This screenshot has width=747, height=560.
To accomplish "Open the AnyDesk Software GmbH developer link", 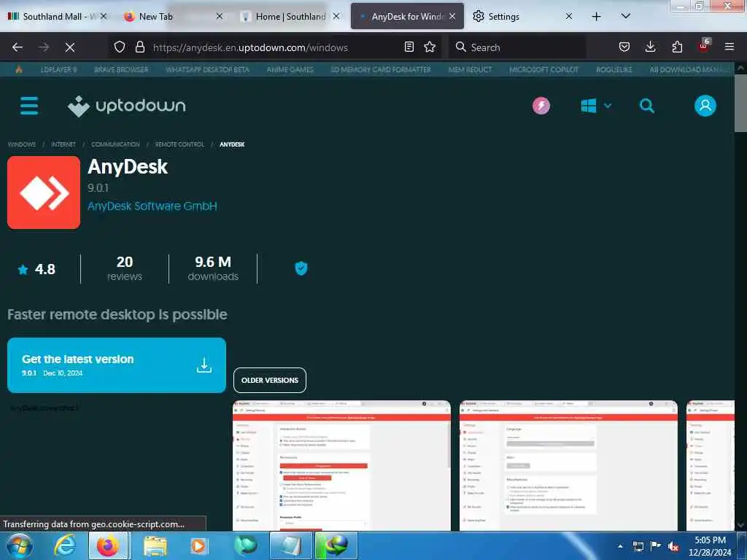I will [x=152, y=206].
